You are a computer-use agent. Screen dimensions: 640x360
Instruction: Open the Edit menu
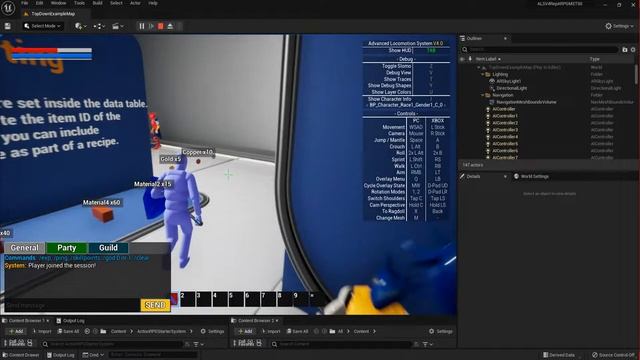pos(40,3)
